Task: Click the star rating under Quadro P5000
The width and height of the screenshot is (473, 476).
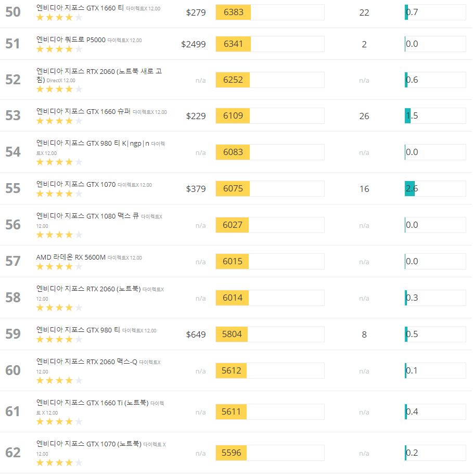Action: click(59, 49)
